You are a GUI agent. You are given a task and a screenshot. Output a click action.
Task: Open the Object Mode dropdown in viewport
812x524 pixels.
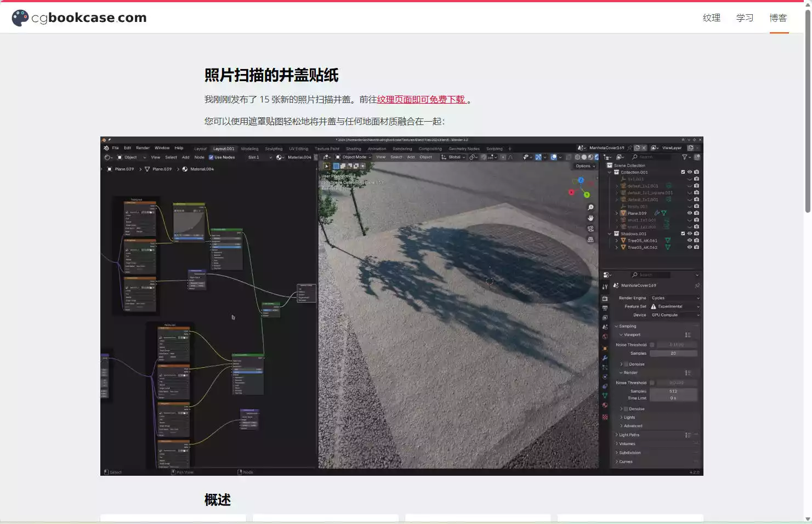coord(354,157)
